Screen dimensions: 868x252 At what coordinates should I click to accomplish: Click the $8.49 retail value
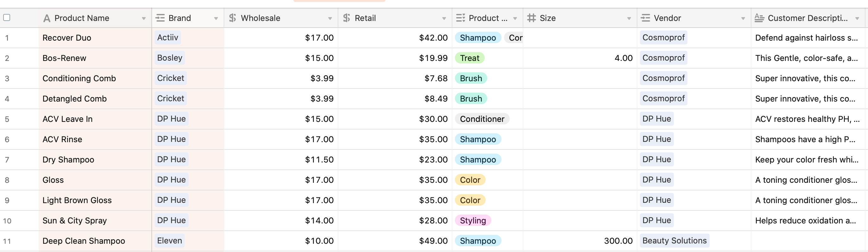436,99
